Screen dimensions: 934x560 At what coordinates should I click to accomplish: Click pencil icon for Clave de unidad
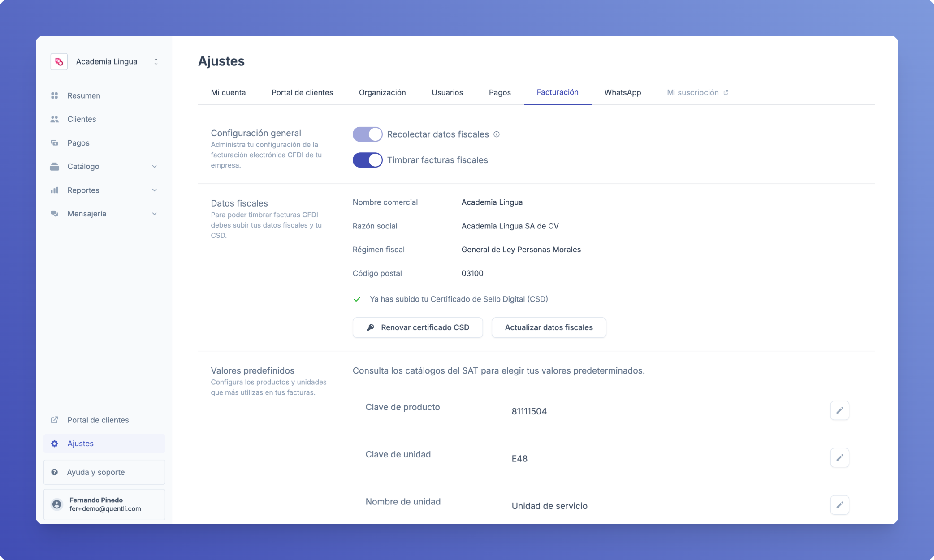839,458
